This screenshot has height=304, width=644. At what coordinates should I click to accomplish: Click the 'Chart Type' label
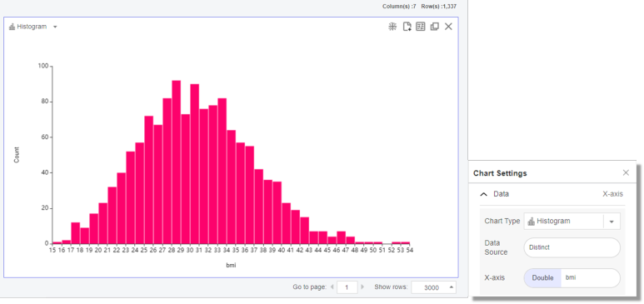click(x=502, y=221)
